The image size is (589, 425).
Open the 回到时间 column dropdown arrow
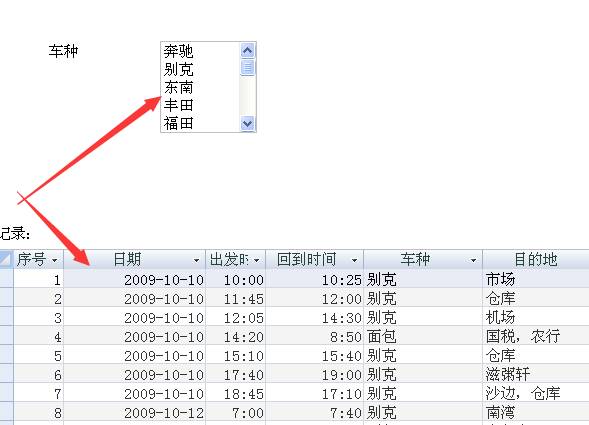pos(354,260)
